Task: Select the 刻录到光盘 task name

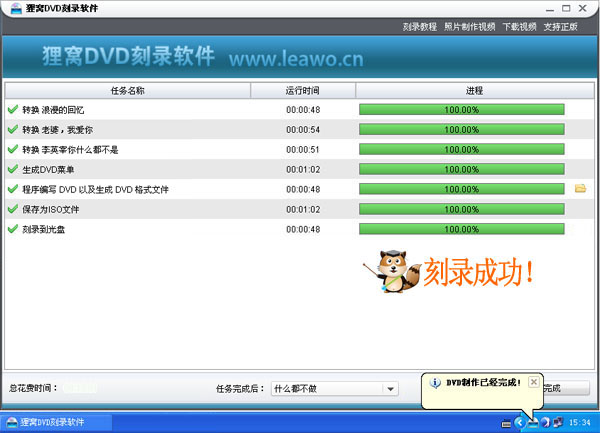Action: 44,229
